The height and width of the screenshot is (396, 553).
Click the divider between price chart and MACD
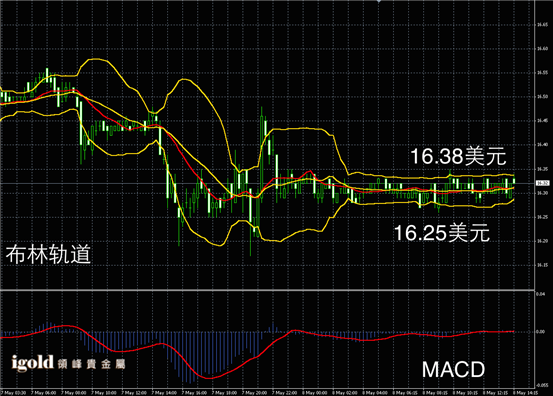tap(267, 290)
